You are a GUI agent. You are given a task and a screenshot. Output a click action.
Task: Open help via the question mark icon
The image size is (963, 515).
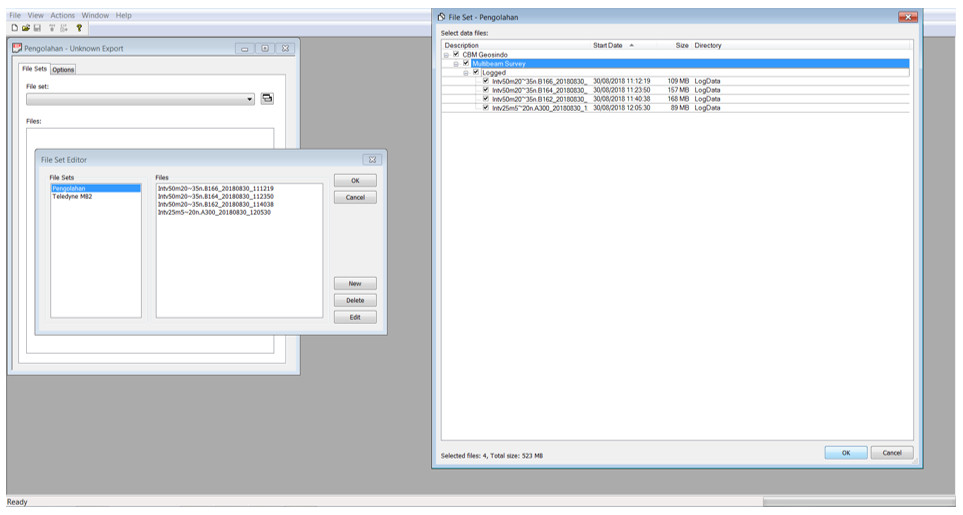point(79,28)
